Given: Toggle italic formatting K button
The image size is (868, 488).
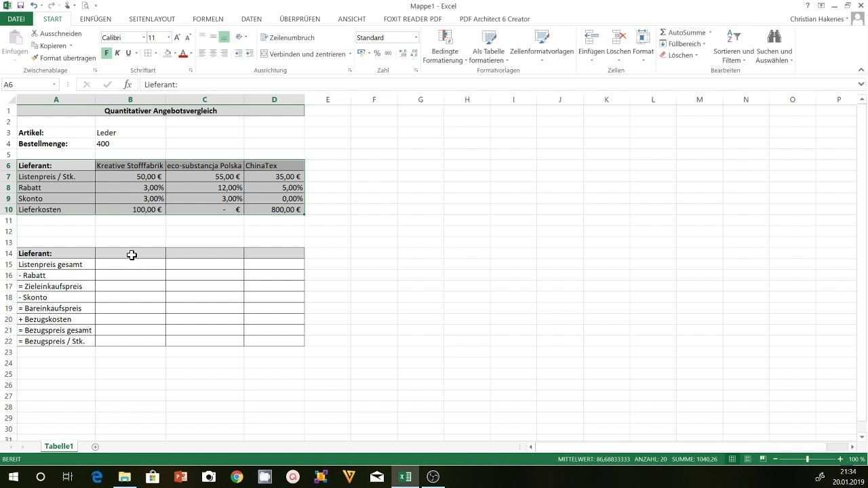Looking at the screenshot, I should pos(117,54).
